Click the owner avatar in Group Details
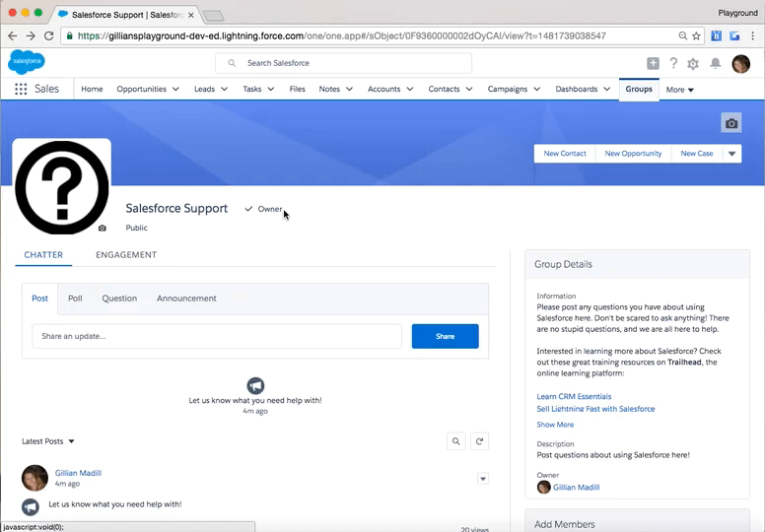The width and height of the screenshot is (765, 532). pos(543,487)
